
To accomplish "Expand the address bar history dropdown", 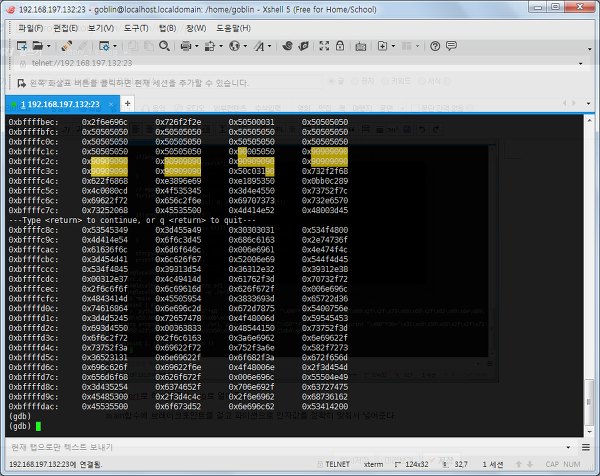I will point(580,64).
